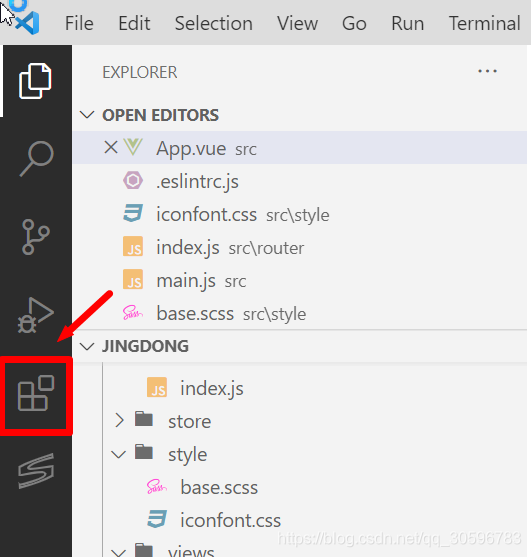Click the JS icon of main.js
Image resolution: width=531 pixels, height=557 pixels.
coord(133,279)
